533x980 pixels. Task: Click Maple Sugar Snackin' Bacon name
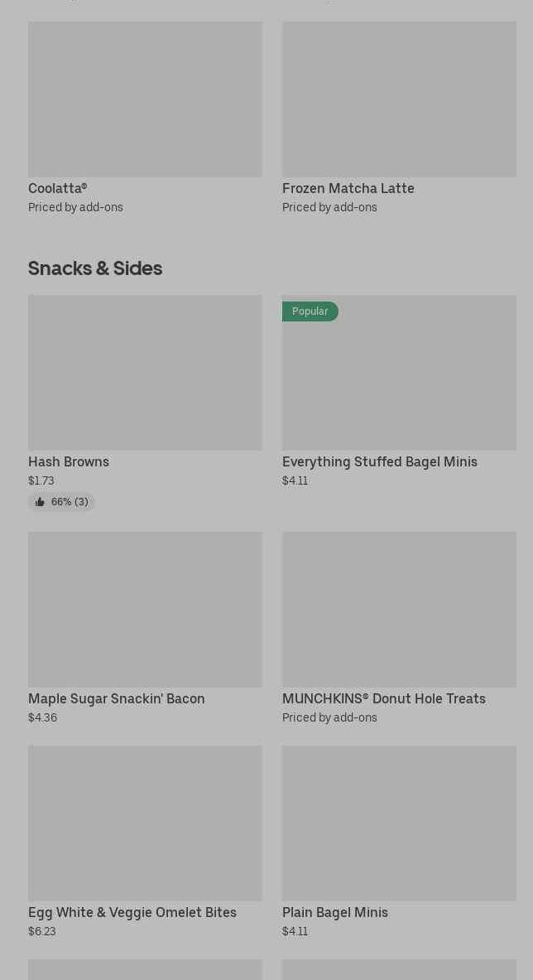116,698
